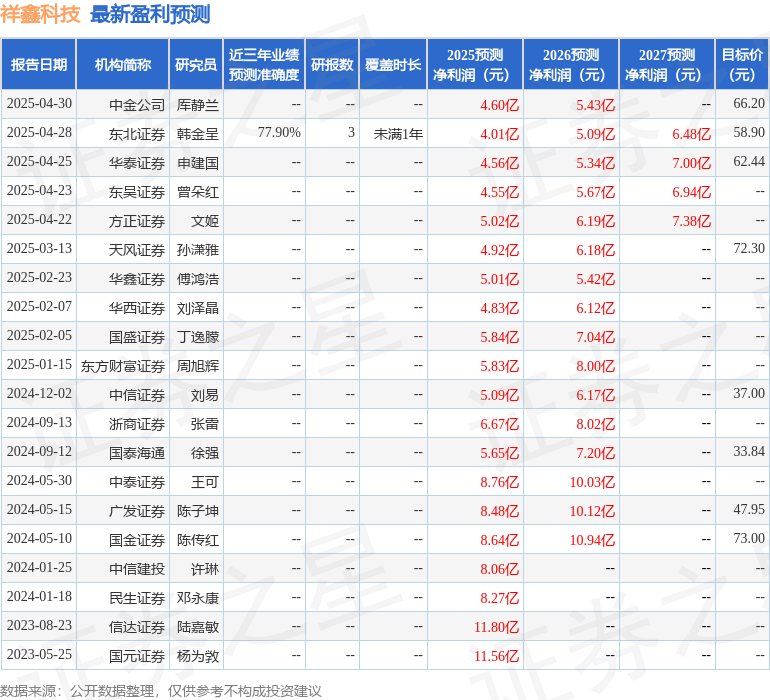Select institution 中泰证券
The height and width of the screenshot is (700, 770).
(x=137, y=481)
